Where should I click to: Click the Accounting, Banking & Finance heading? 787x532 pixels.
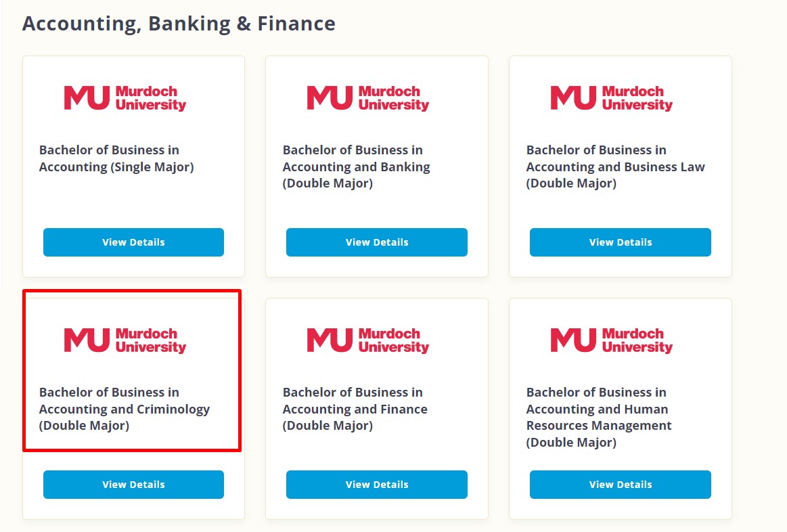pos(179,24)
